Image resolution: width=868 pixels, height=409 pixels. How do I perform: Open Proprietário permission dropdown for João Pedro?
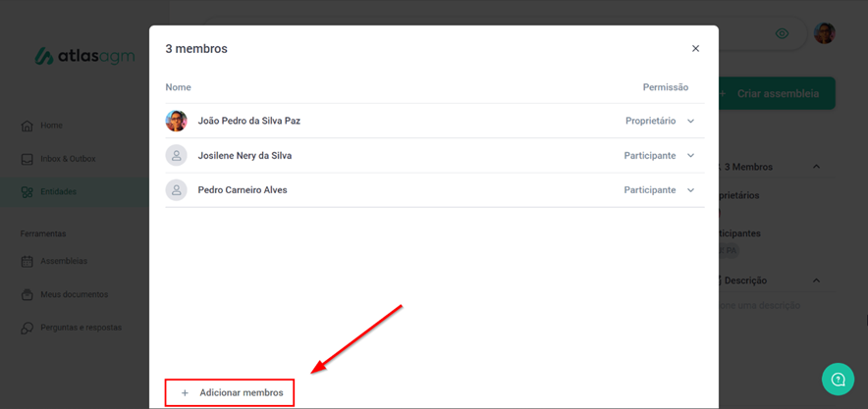(690, 122)
